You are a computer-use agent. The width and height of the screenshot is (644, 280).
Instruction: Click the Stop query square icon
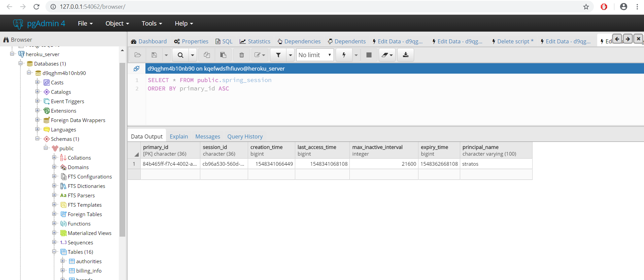[x=369, y=55]
